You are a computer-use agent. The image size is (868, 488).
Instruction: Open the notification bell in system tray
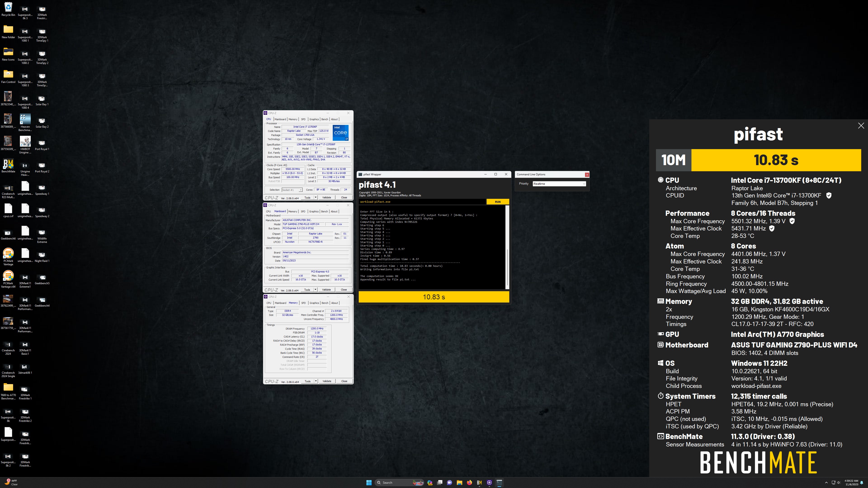tap(862, 483)
